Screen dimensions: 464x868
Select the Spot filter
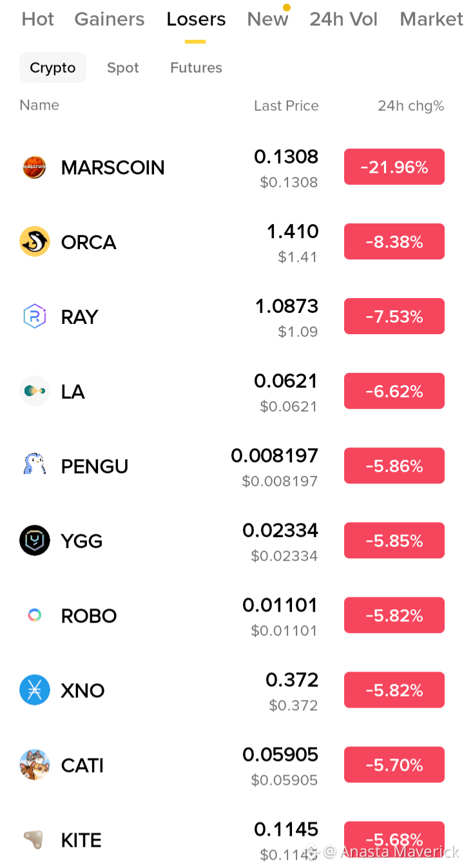click(123, 68)
